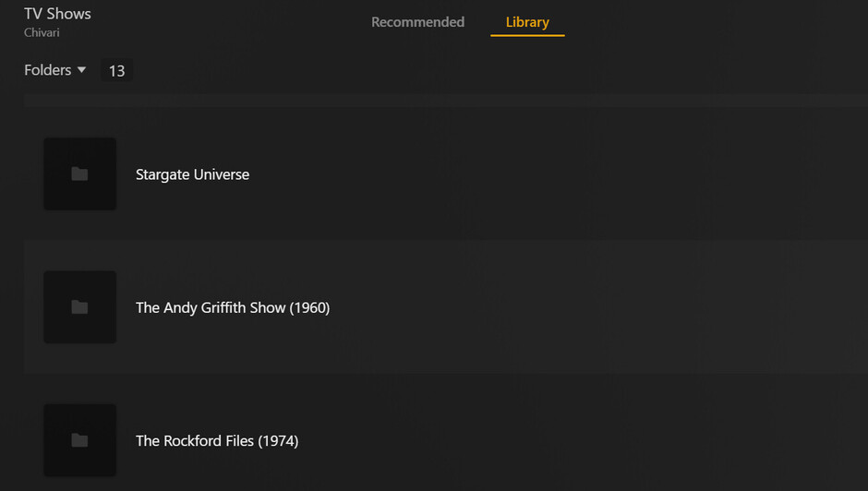Select the highlighted Andy Griffith Show row
868x491 pixels.
click(x=554, y=307)
